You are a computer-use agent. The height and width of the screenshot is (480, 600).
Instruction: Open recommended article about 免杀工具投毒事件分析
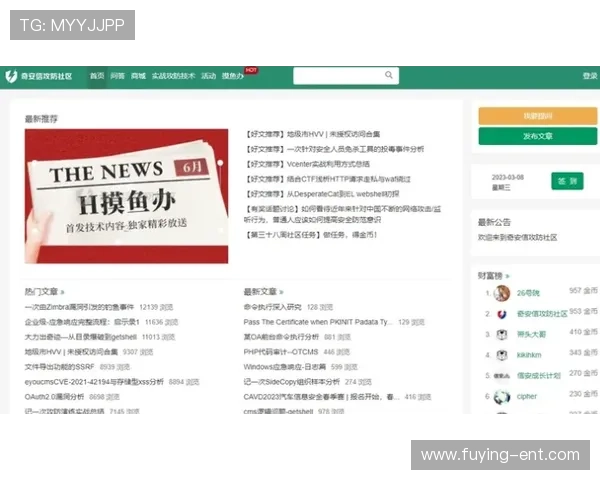[334, 149]
